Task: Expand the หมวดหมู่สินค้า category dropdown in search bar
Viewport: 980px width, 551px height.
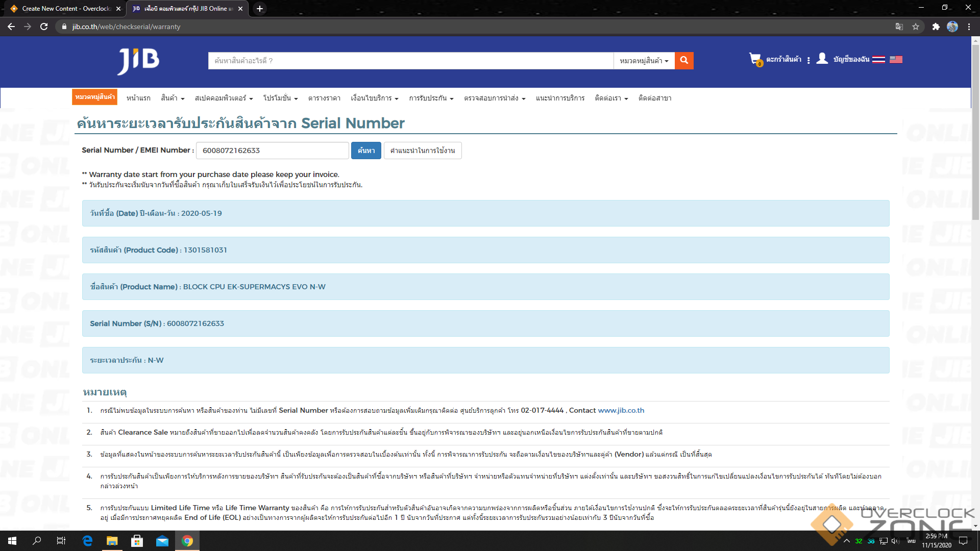Action: tap(644, 61)
